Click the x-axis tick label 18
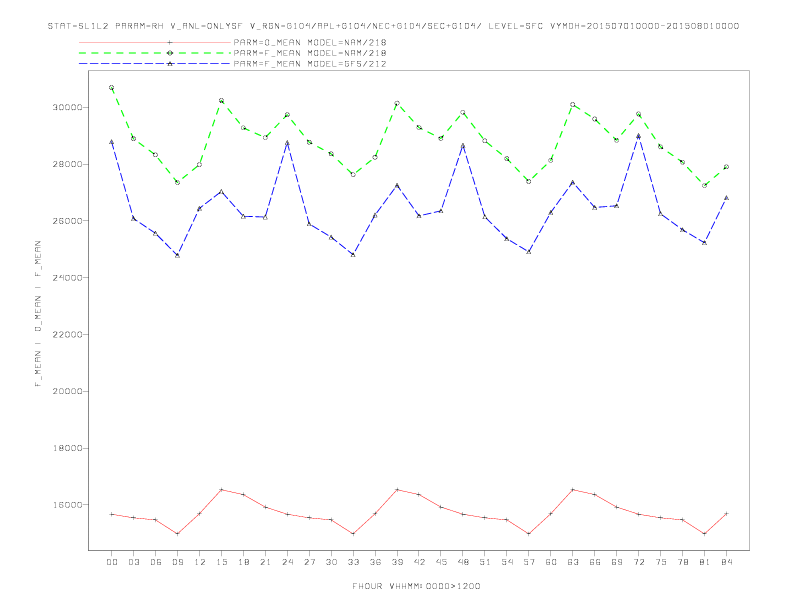This screenshot has width=792, height=612. tap(243, 562)
